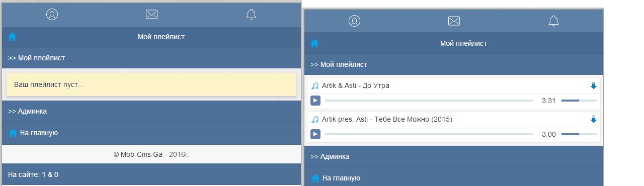The width and height of the screenshot is (644, 186).
Task: Seek in the До Утра progress bar
Action: coord(429,101)
